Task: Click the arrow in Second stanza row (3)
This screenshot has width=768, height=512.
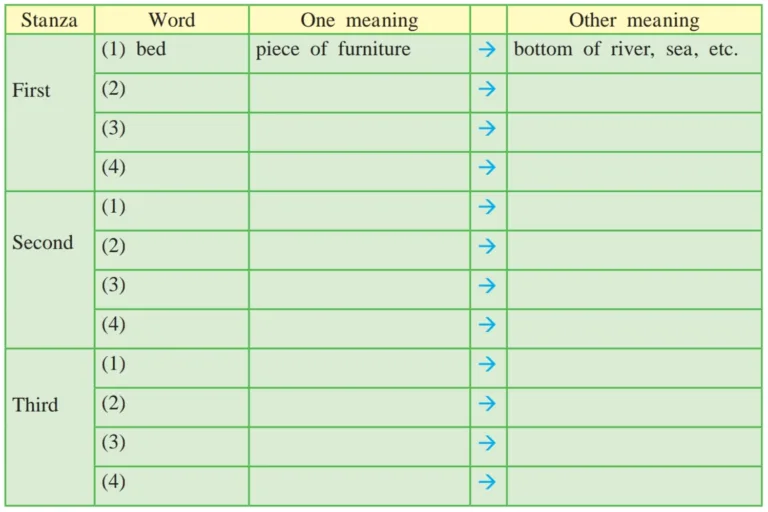Action: tap(487, 285)
